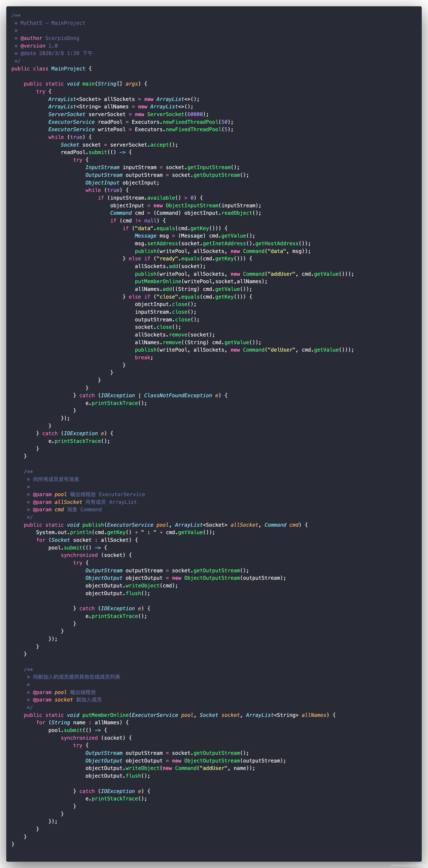Click the '"ready".equals(cmd.getKey())' branch
Screen dimensions: 428x868
pos(187,258)
